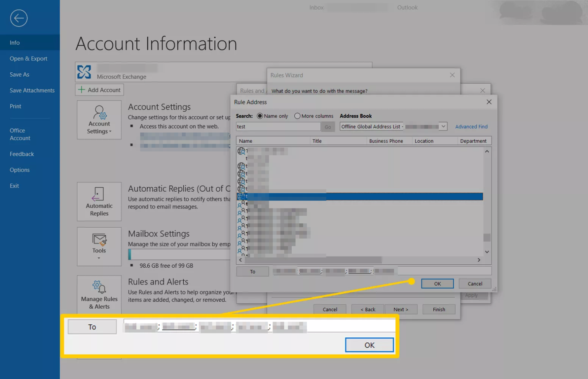Image resolution: width=588 pixels, height=379 pixels.
Task: Open Manage Rules & Alerts
Action: pyautogui.click(x=99, y=294)
